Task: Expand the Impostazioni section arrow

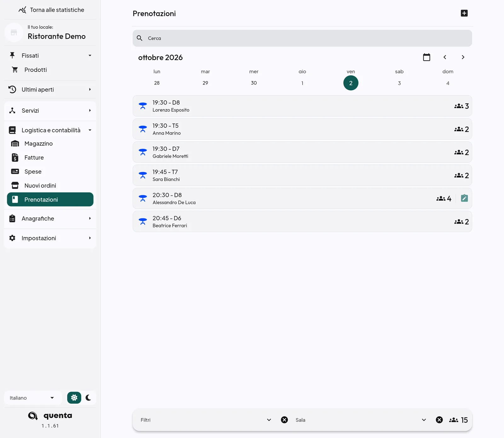Action: coord(90,238)
